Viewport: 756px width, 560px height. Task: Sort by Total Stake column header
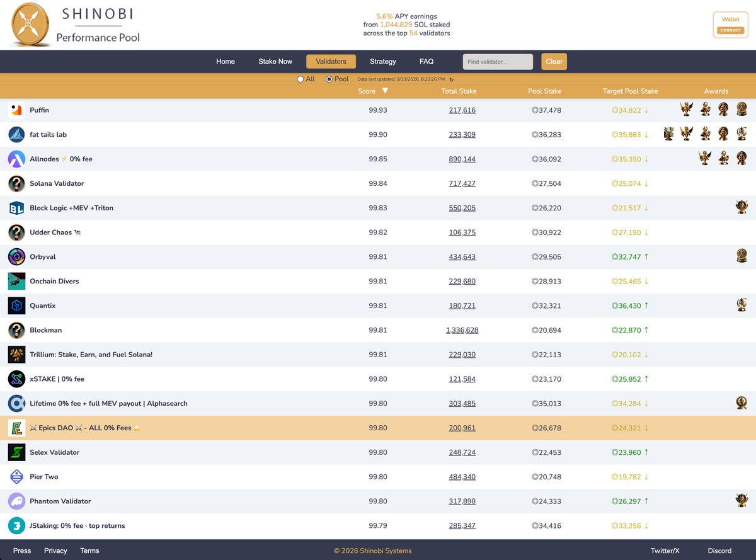459,91
